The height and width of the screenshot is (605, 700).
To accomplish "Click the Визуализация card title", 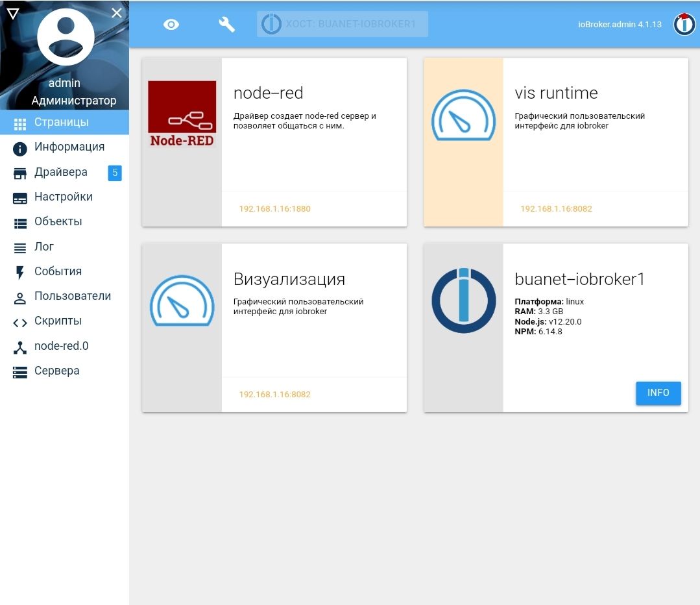I will pyautogui.click(x=289, y=279).
